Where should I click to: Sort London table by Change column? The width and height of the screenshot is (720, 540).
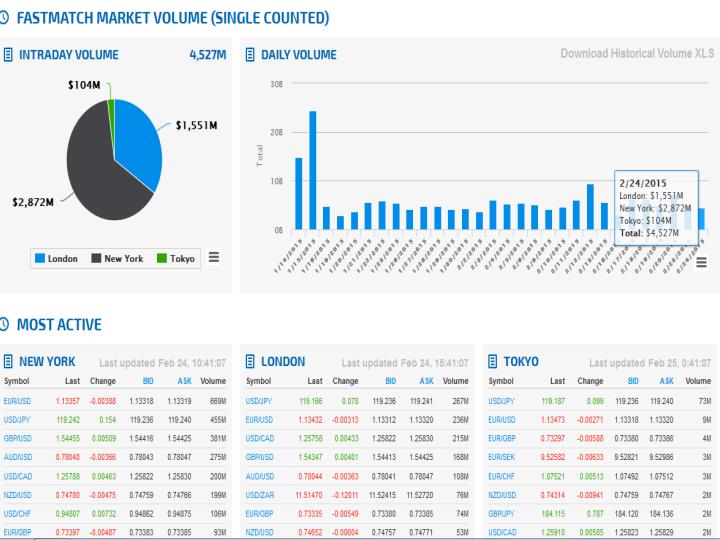coord(345,381)
